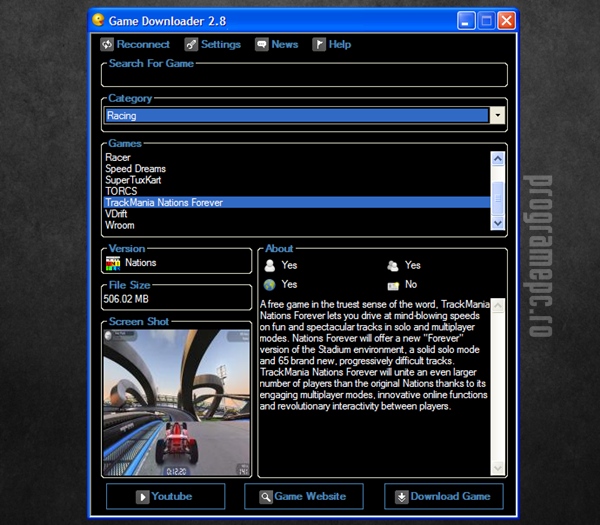Click the Download Game button
This screenshot has width=600, height=525.
(x=444, y=496)
